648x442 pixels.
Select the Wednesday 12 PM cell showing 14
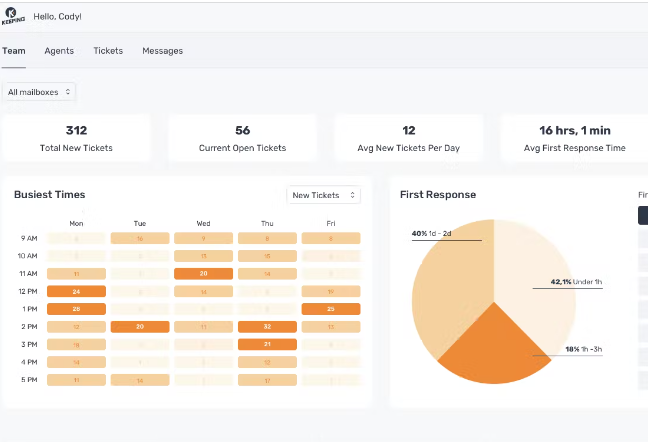(x=203, y=291)
